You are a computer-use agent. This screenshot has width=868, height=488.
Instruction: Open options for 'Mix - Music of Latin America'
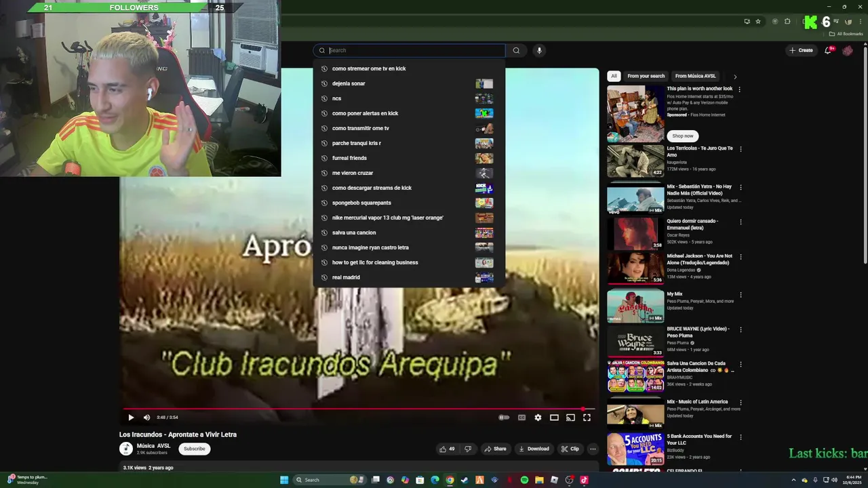point(741,403)
